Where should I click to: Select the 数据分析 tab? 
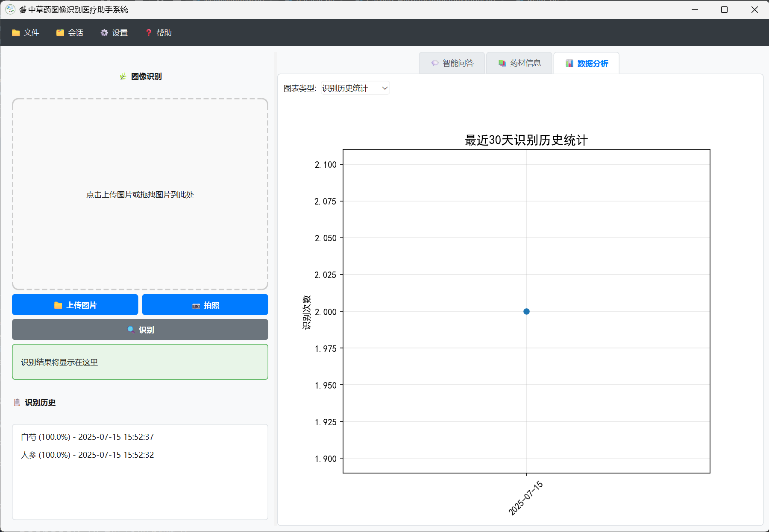click(x=587, y=63)
